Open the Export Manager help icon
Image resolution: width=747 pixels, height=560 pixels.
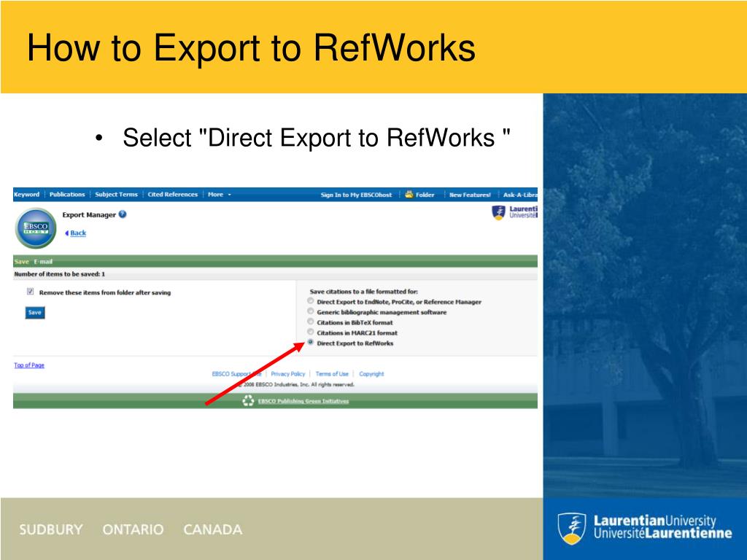pos(123,214)
